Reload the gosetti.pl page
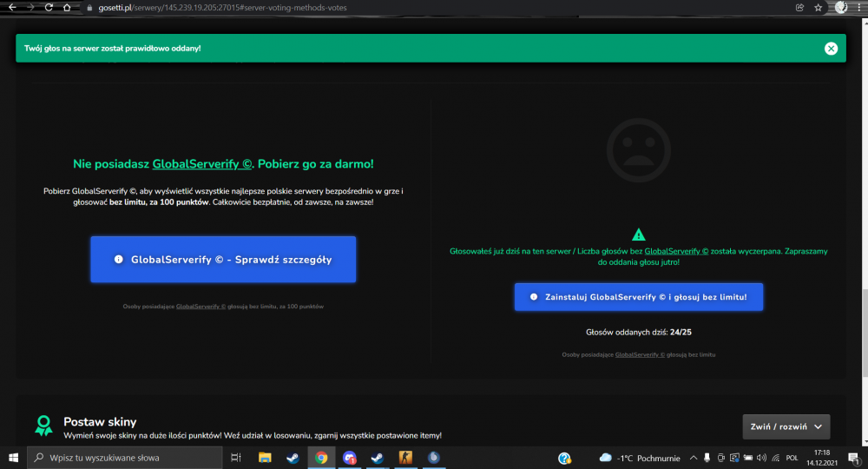The image size is (868, 469). pos(49,8)
